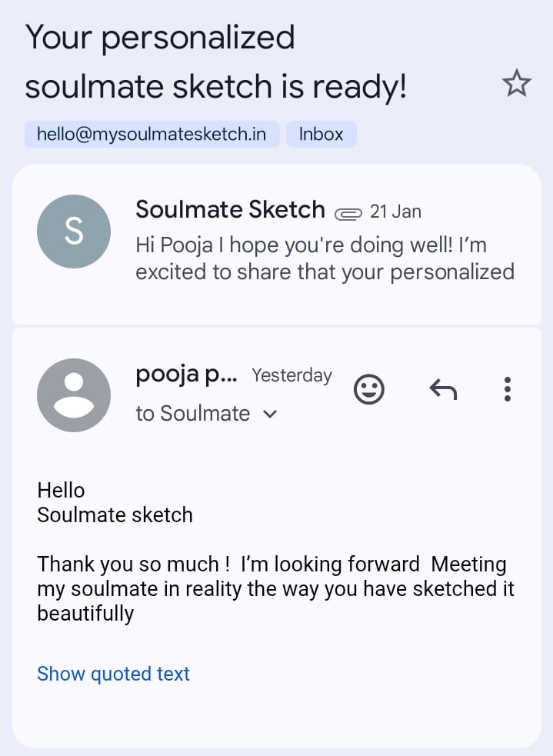Click the email subject heading
The image size is (553, 756).
[215, 63]
